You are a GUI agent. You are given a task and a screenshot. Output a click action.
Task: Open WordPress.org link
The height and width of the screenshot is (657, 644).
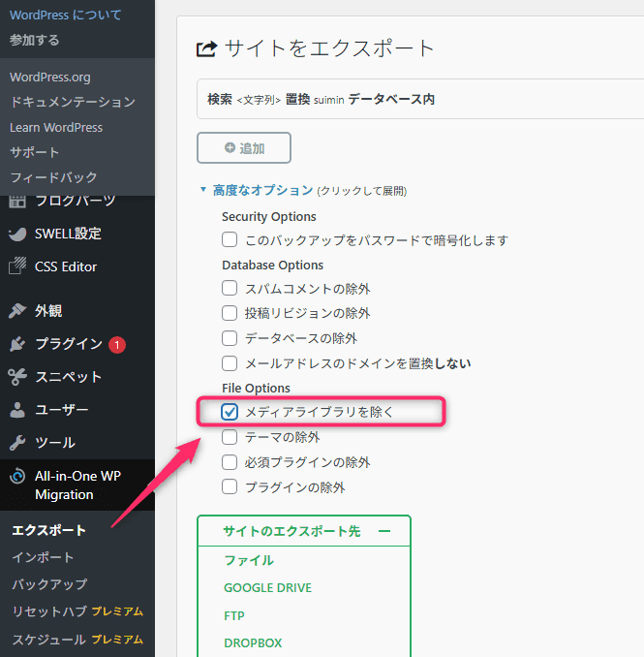click(x=50, y=78)
